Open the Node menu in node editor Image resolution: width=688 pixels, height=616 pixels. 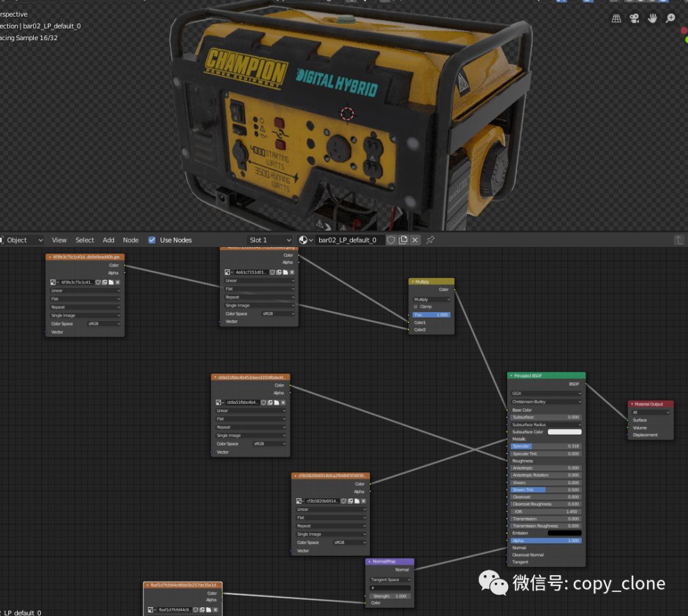tap(131, 240)
